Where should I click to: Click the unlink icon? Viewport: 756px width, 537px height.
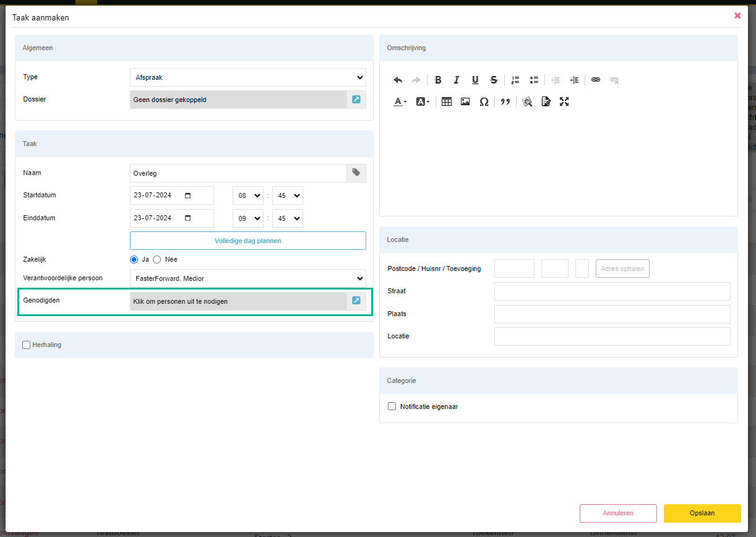(614, 80)
